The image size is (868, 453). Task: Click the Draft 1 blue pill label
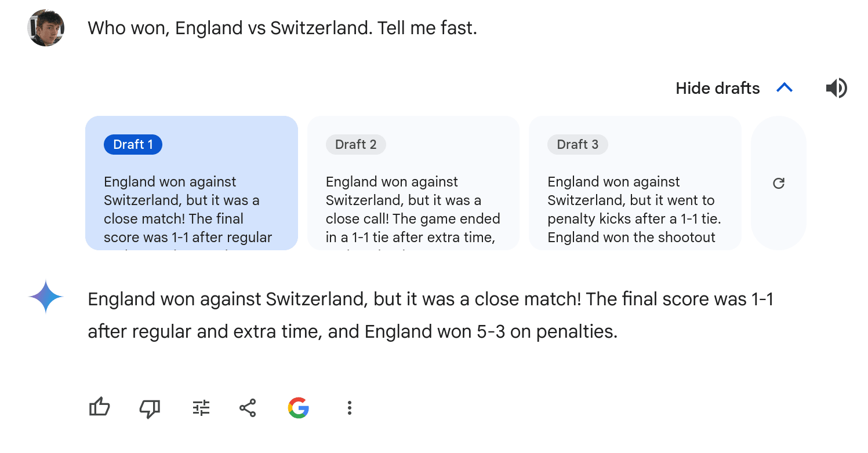click(133, 144)
